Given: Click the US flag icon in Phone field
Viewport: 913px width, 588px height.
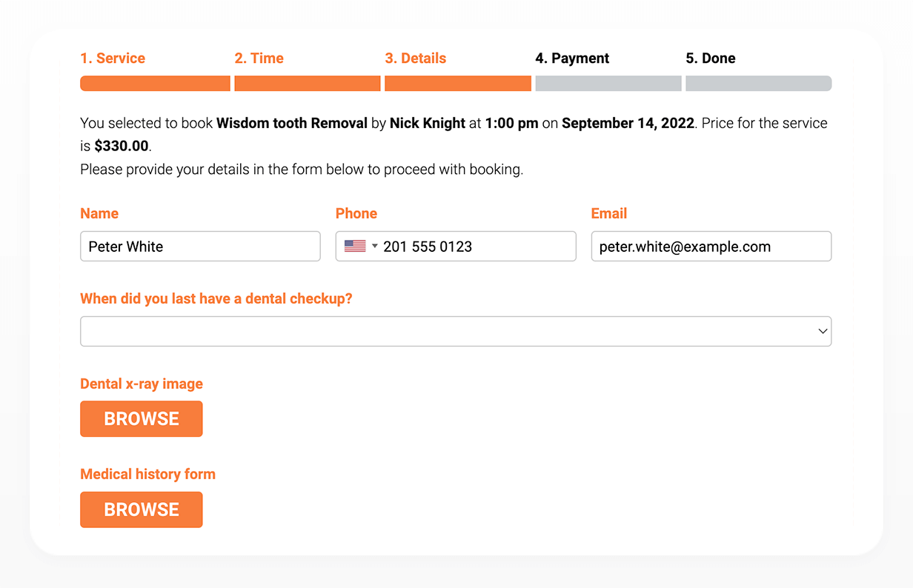Looking at the screenshot, I should tap(355, 247).
